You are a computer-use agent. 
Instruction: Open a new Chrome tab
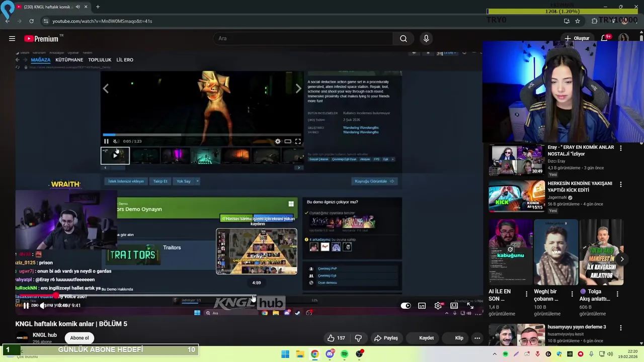coord(98,7)
